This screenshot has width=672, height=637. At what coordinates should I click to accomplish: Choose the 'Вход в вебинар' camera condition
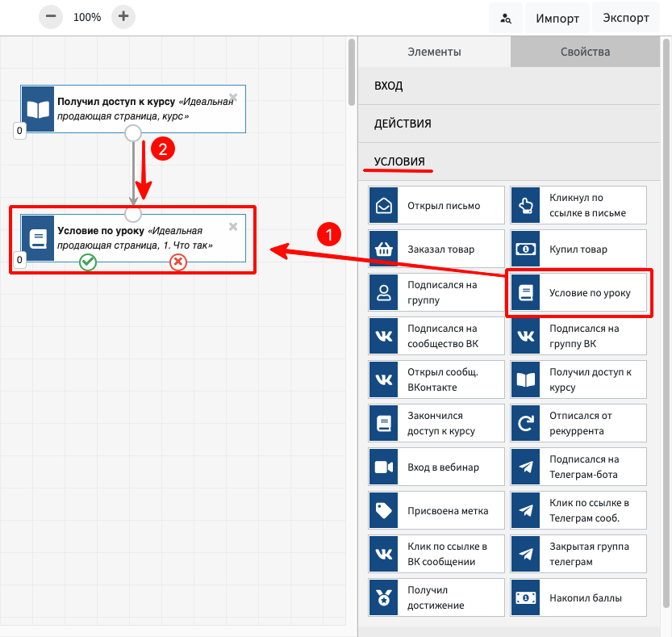[x=436, y=467]
